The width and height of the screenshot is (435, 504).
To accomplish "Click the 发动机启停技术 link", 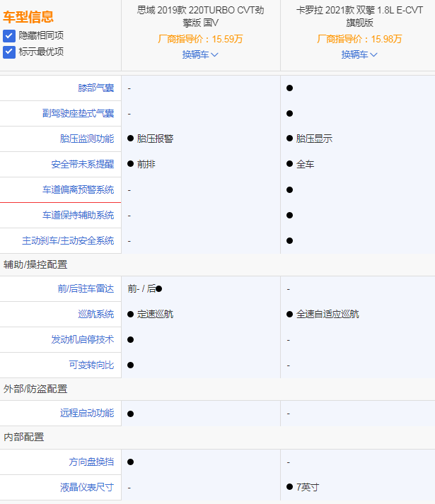I will click(82, 340).
